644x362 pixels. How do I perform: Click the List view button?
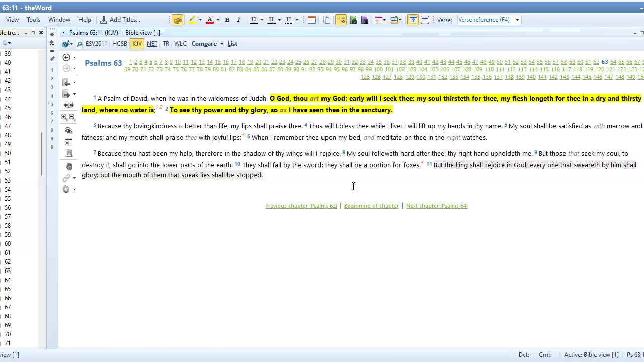click(232, 44)
